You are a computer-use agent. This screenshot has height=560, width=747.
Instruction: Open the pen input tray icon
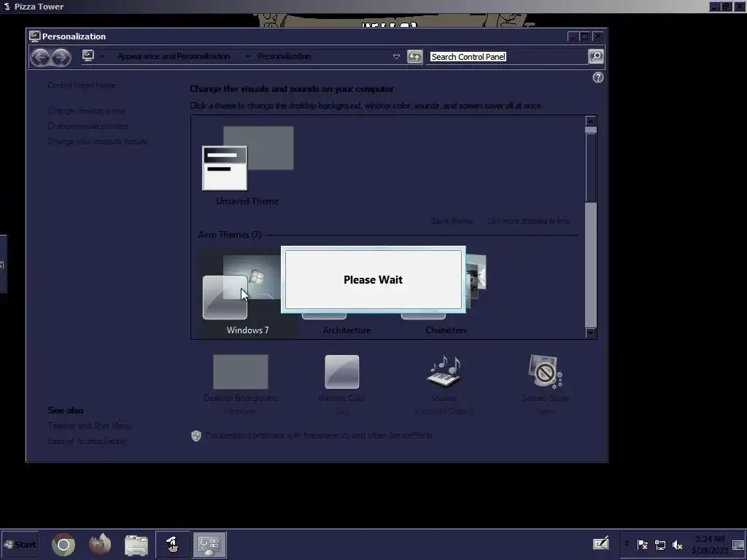pos(601,543)
